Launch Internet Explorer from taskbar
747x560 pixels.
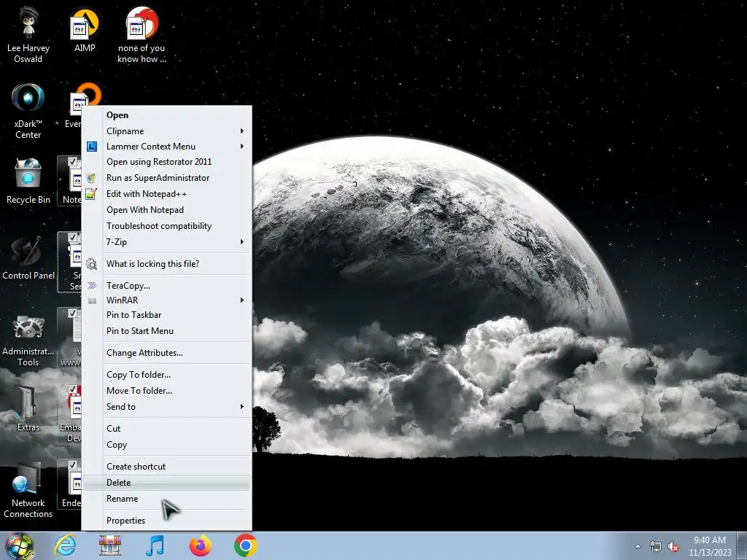(65, 545)
